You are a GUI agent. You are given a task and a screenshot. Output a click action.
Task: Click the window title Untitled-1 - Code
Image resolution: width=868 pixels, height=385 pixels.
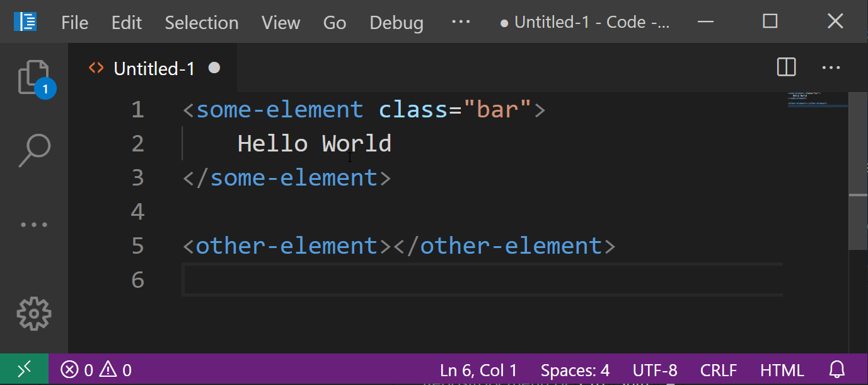(x=584, y=23)
